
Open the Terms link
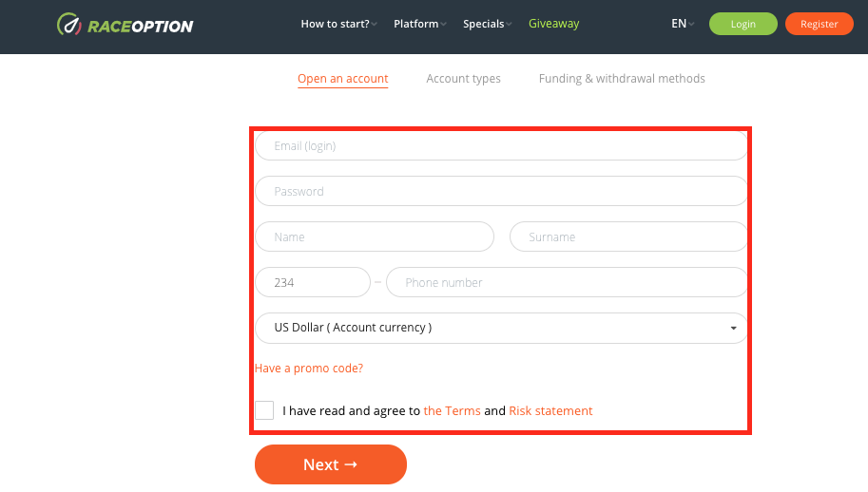452,410
